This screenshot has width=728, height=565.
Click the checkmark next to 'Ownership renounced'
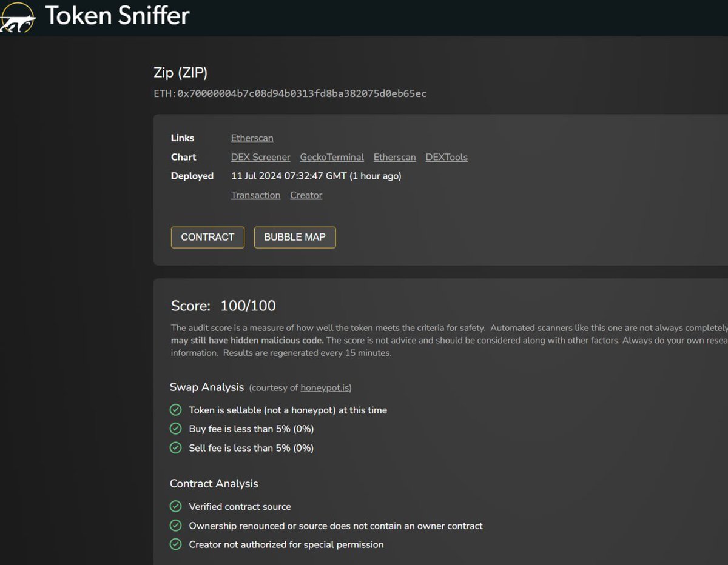176,525
